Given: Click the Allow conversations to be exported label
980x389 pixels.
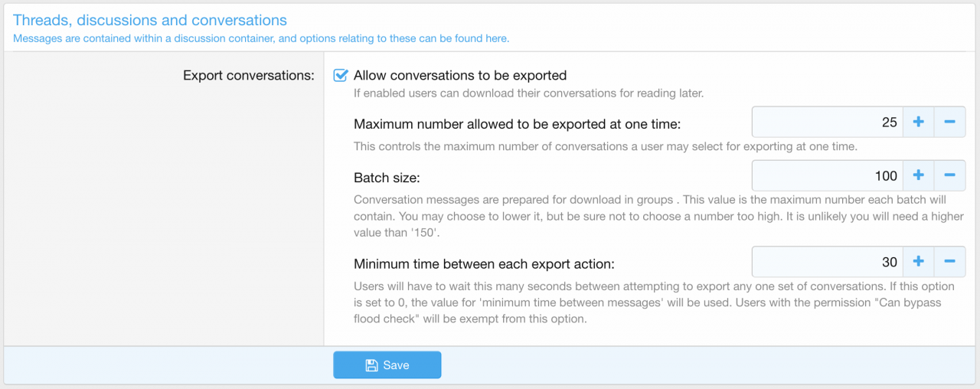Looking at the screenshot, I should point(459,76).
